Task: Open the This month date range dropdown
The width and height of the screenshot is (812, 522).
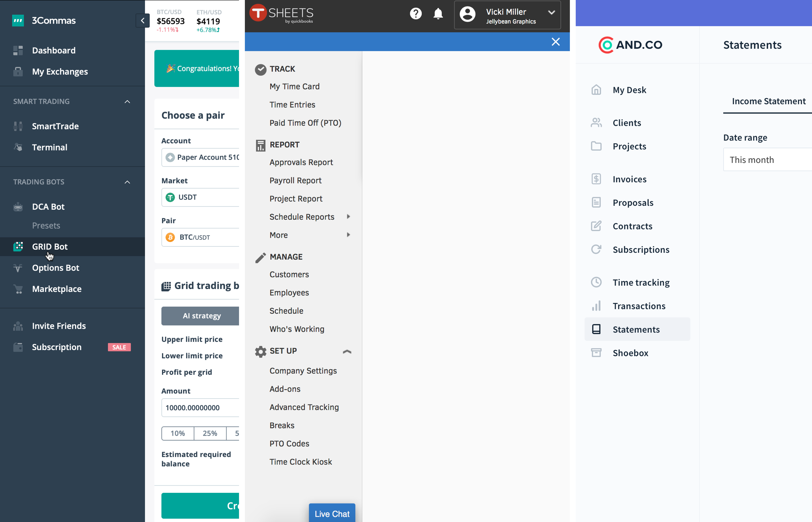Action: click(767, 160)
